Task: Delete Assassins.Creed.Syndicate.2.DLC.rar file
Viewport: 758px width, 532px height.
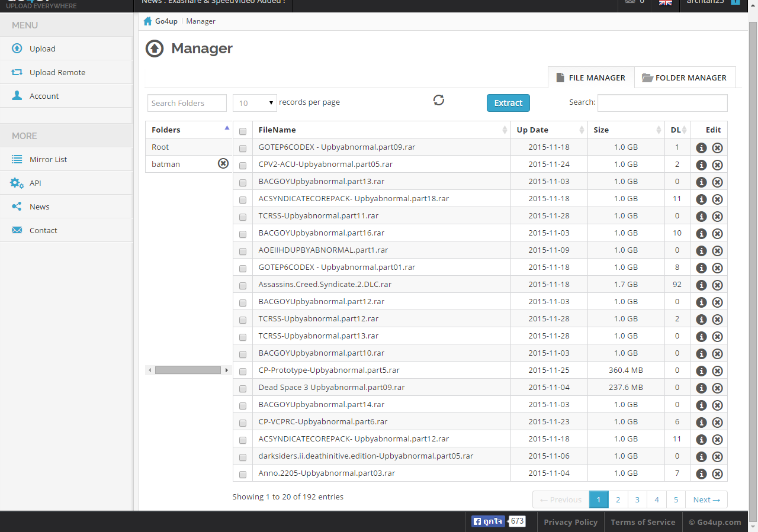Action: pyautogui.click(x=717, y=285)
